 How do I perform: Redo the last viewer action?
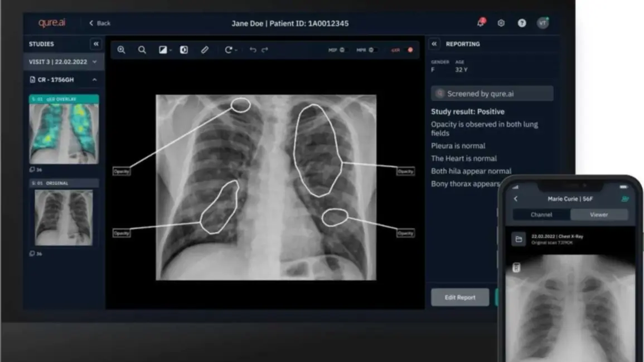(x=265, y=50)
